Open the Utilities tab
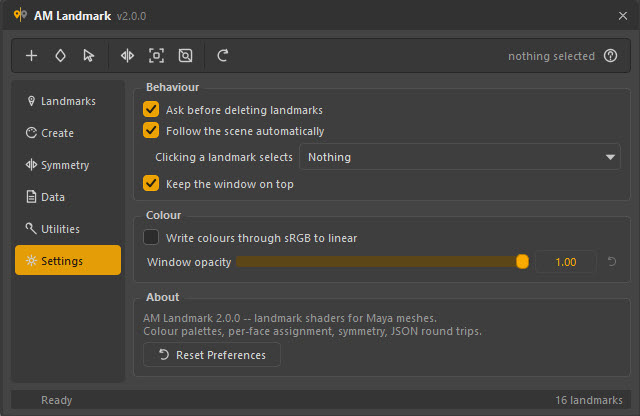The width and height of the screenshot is (640, 416). click(68, 229)
